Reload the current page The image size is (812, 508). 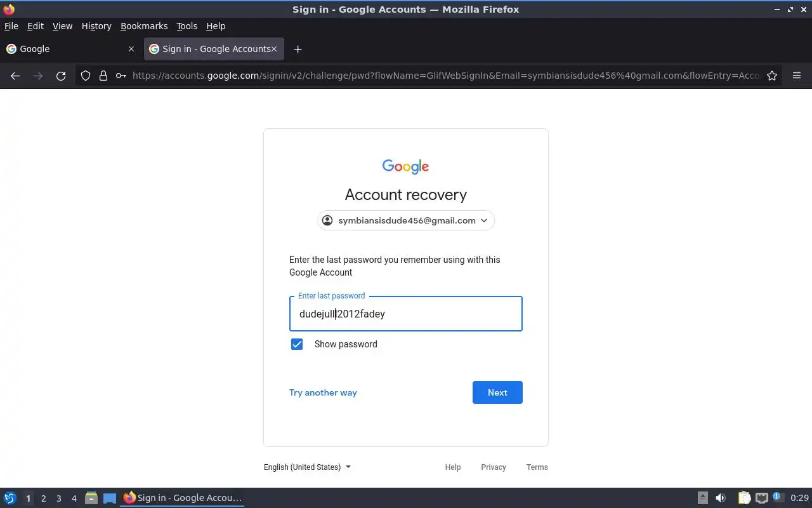coord(61,76)
